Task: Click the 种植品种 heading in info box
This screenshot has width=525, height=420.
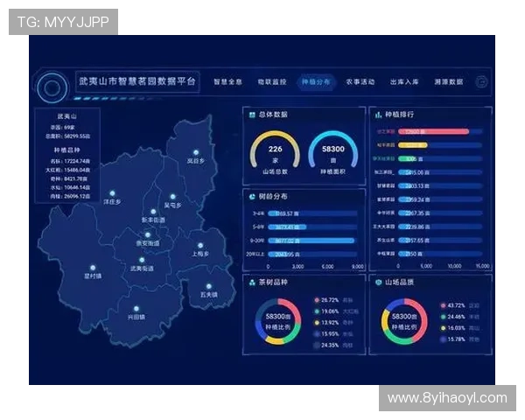Action: [x=67, y=150]
